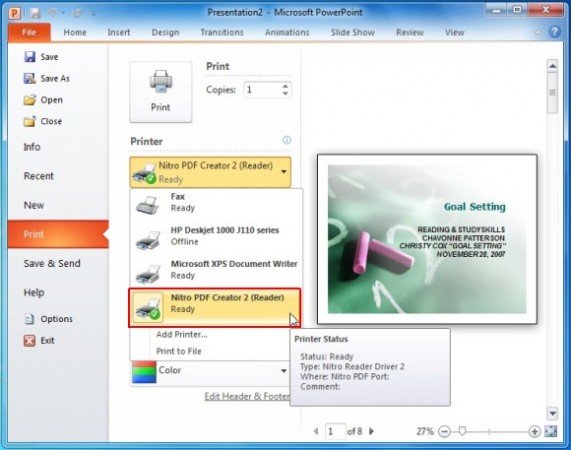Choose Save As in backstage menu
Viewport: 571px width, 450px height.
(x=46, y=78)
